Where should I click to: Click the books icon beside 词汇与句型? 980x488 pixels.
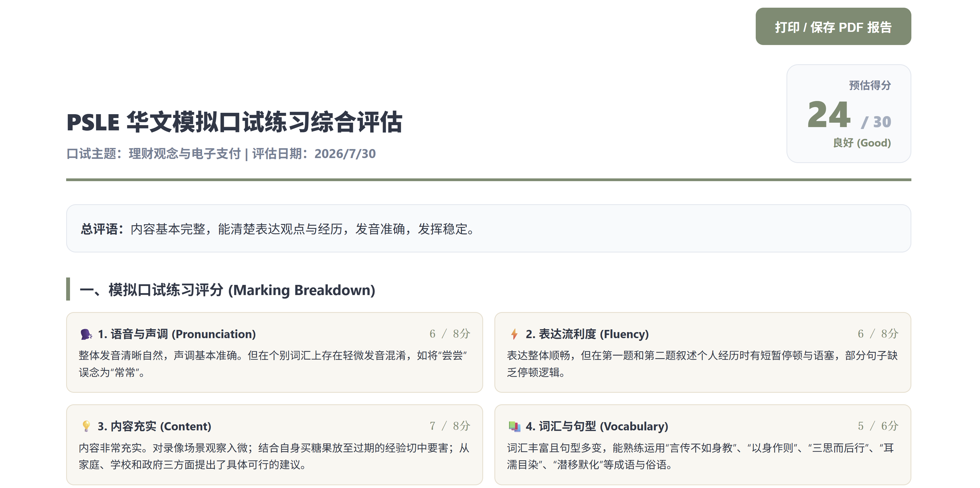(515, 426)
